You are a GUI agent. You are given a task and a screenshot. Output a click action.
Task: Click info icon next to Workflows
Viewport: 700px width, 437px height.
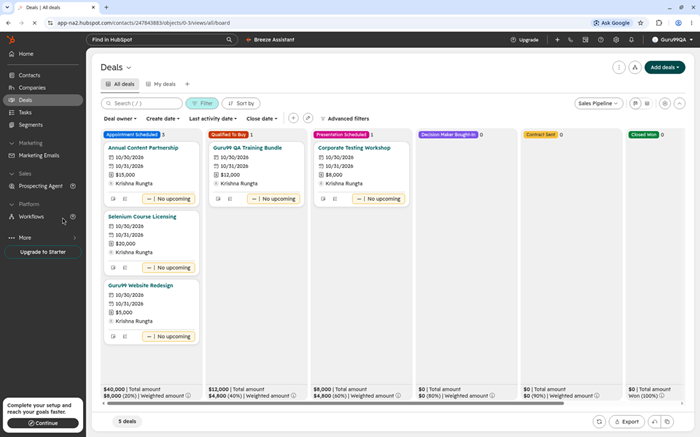click(x=73, y=216)
